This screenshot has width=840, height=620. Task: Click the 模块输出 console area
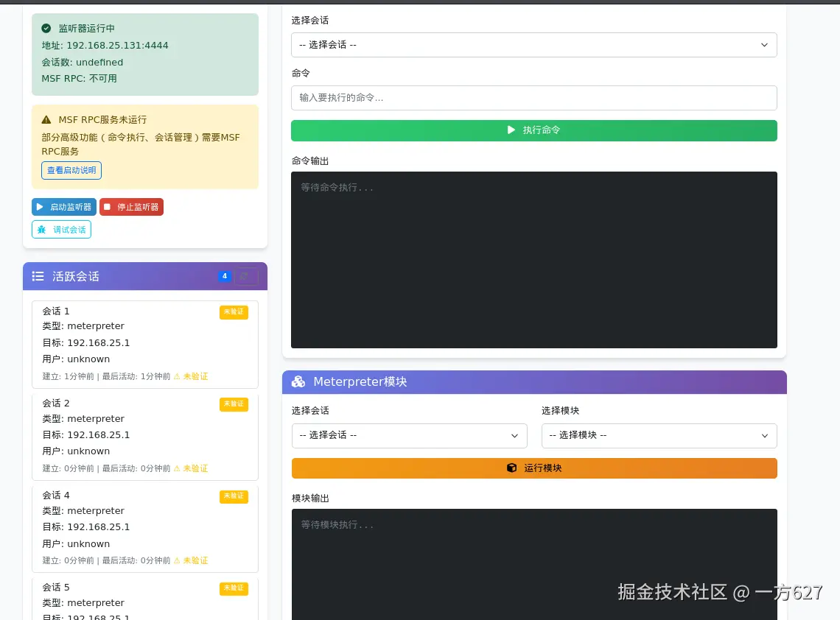tap(534, 564)
